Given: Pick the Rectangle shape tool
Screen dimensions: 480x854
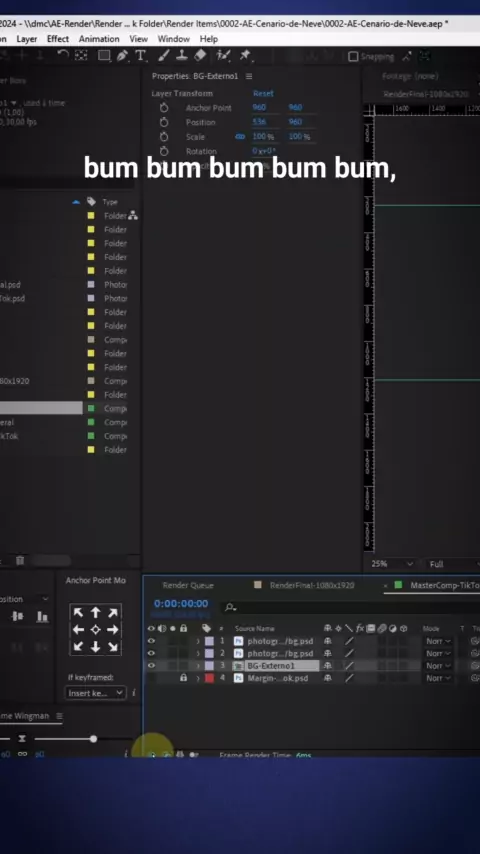Looking at the screenshot, I should click(x=104, y=56).
